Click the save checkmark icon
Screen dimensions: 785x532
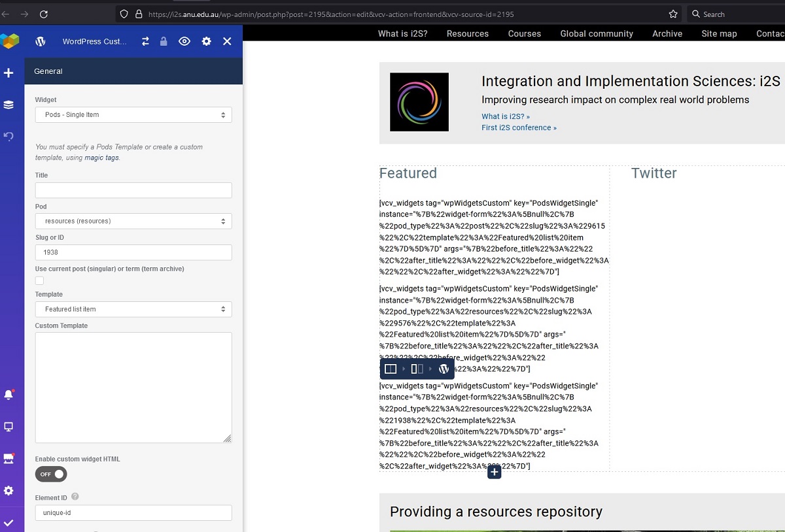point(9,523)
